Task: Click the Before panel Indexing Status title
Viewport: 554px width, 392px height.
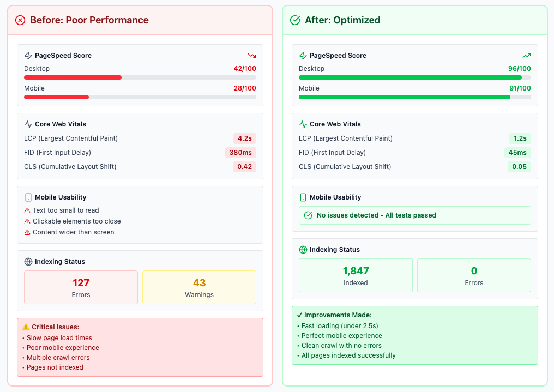Action: (60, 262)
